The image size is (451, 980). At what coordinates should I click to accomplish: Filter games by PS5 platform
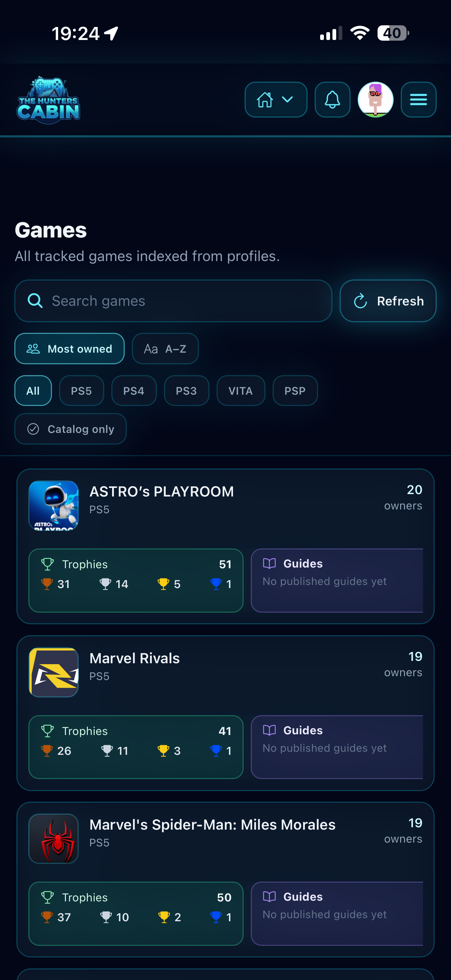(81, 391)
